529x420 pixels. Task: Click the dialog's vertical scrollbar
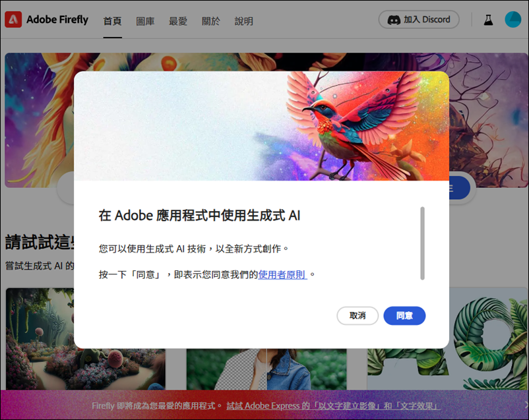(x=422, y=243)
